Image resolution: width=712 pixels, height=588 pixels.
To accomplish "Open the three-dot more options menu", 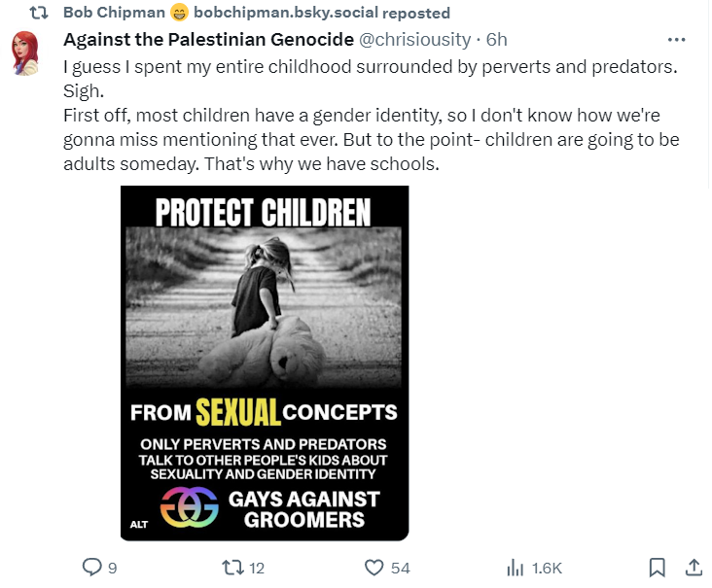I will 677,40.
